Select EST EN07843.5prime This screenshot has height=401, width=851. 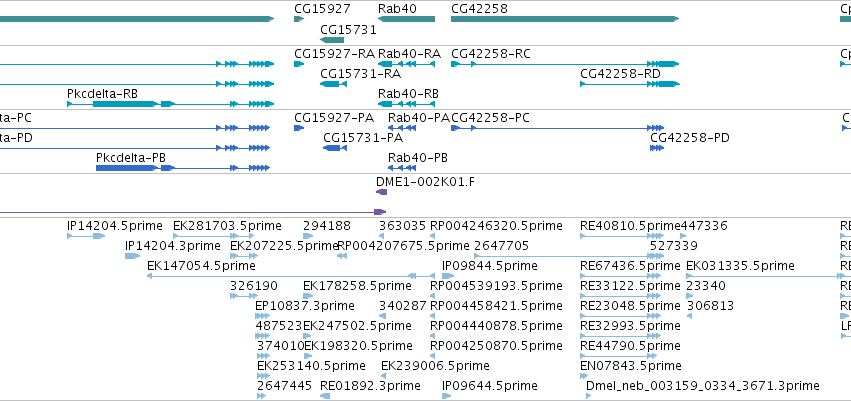point(631,365)
